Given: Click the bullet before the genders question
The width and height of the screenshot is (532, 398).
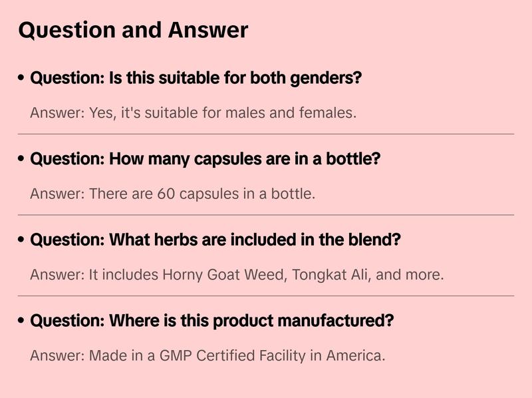Looking at the screenshot, I should 22,79.
